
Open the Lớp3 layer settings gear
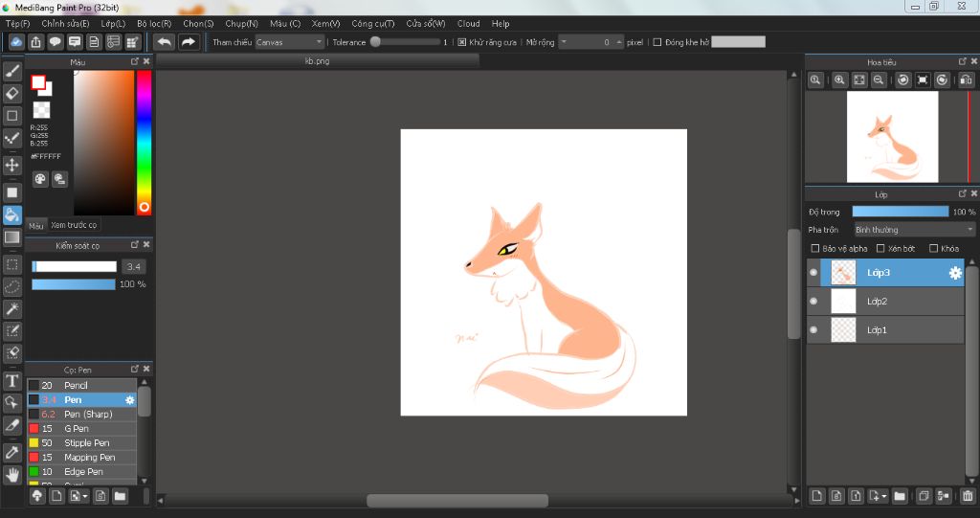click(x=955, y=273)
